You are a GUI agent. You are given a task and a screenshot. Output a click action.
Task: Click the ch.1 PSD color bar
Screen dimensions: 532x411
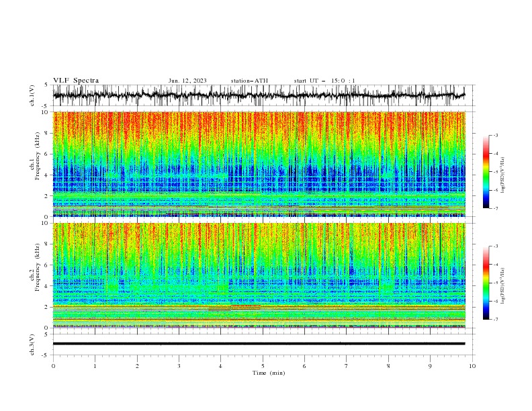[486, 172]
